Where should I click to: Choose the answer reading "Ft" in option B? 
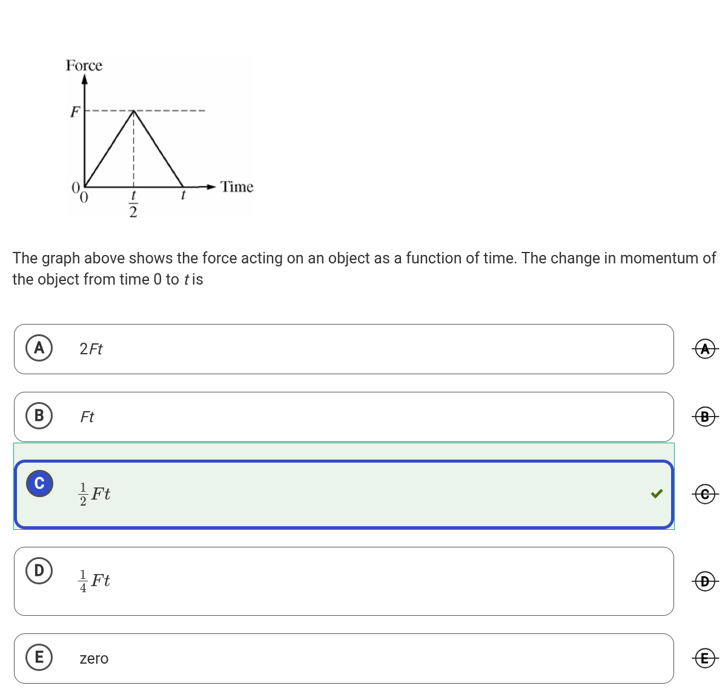(87, 417)
